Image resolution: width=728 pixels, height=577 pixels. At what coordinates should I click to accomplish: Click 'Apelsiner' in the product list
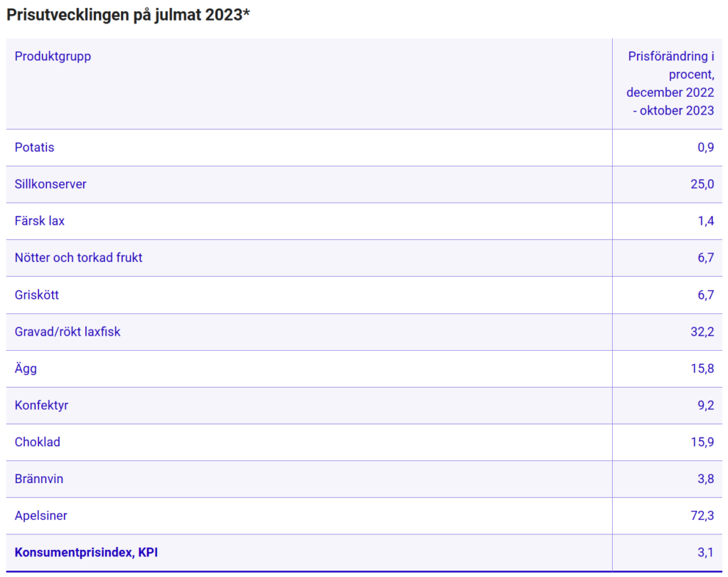[41, 516]
